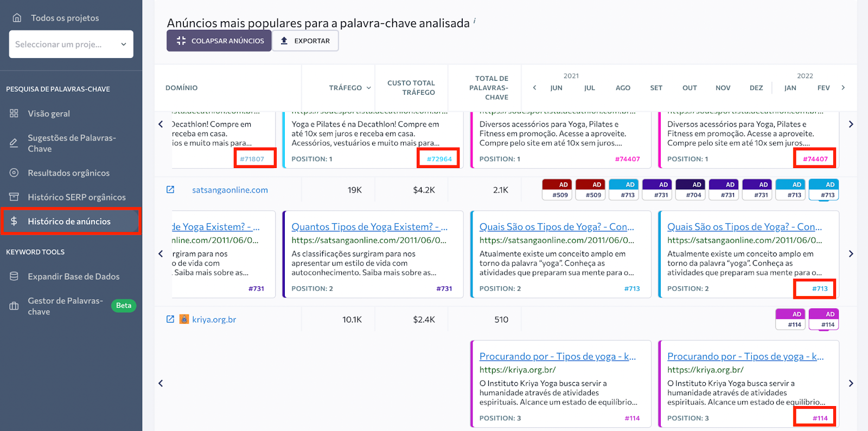Viewport: 868px width, 431px height.
Task: Click the Visão geral grid icon
Action: 14,113
